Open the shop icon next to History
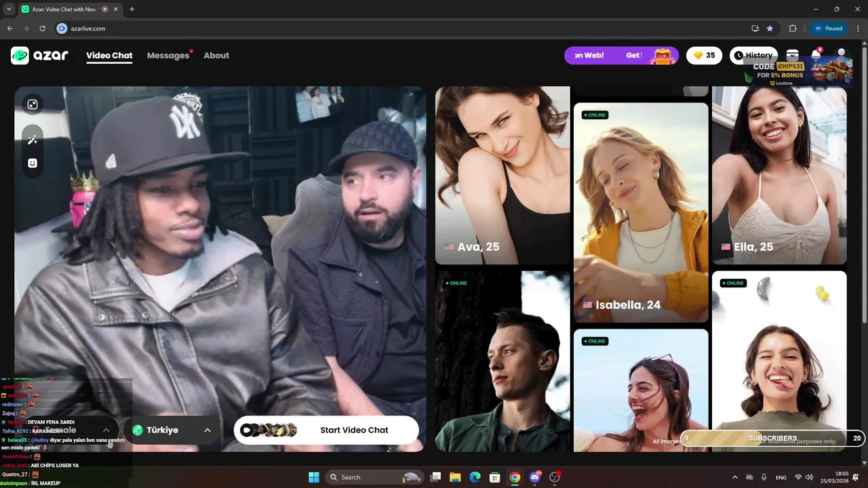The height and width of the screenshot is (488, 868). [792, 55]
